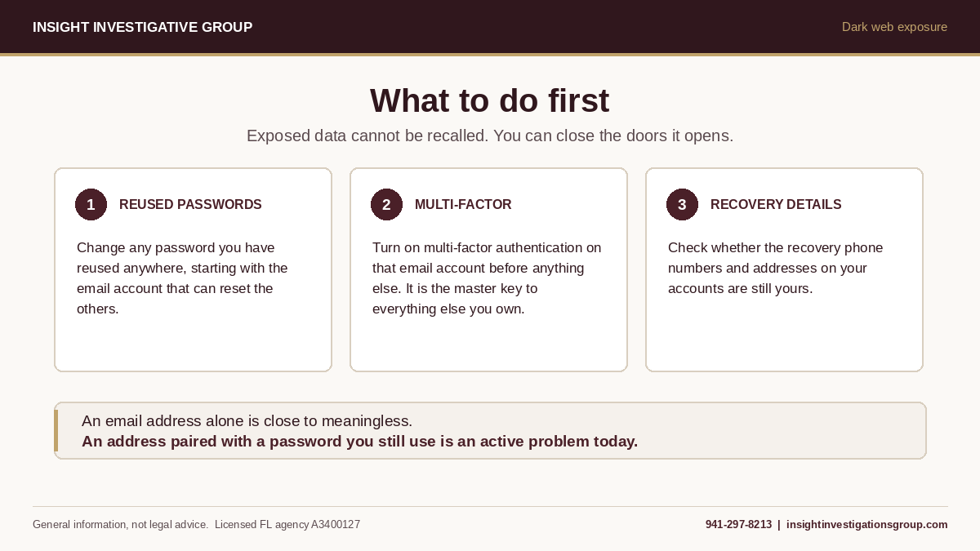Click the MULTI-FACTOR card title
980x551 pixels.
point(463,204)
